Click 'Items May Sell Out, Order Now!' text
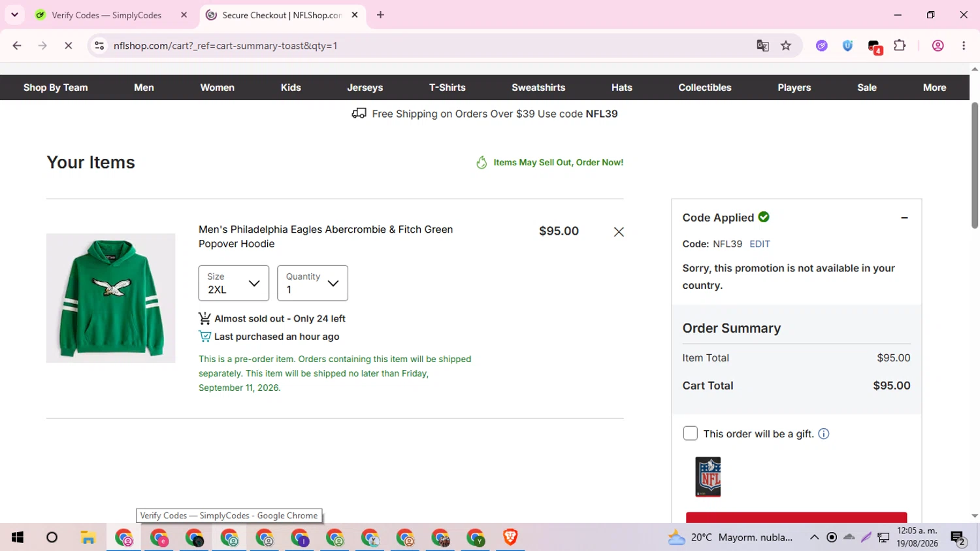The width and height of the screenshot is (980, 551). 559,163
